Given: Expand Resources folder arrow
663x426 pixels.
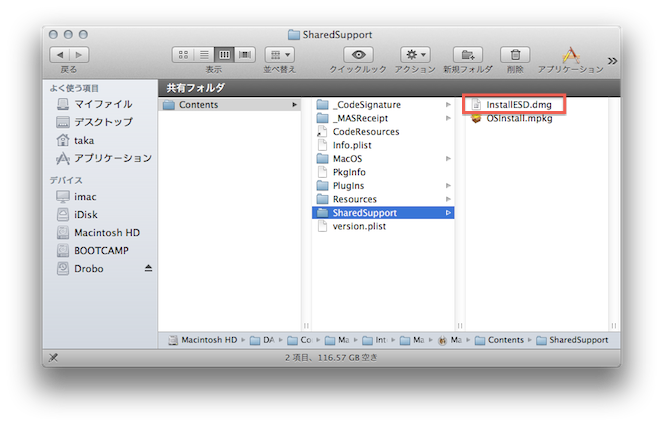Looking at the screenshot, I should pyautogui.click(x=448, y=199).
